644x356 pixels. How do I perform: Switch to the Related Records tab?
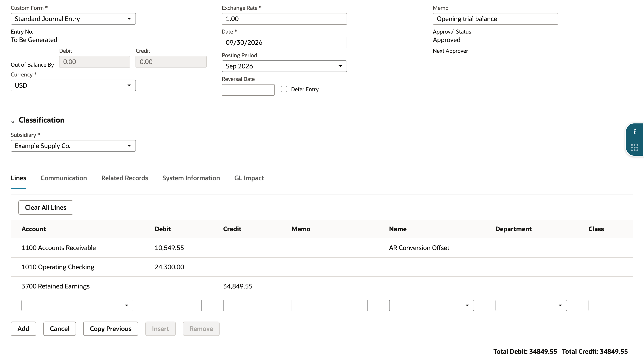[125, 178]
